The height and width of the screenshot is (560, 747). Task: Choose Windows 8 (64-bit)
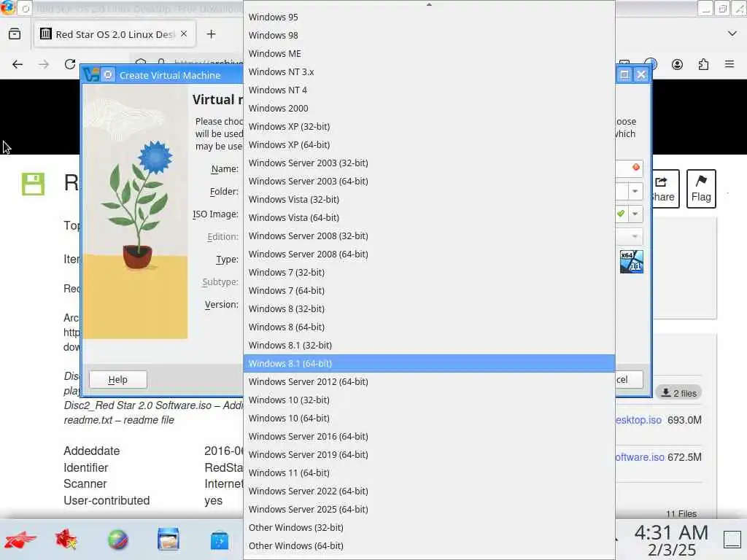[429, 327]
